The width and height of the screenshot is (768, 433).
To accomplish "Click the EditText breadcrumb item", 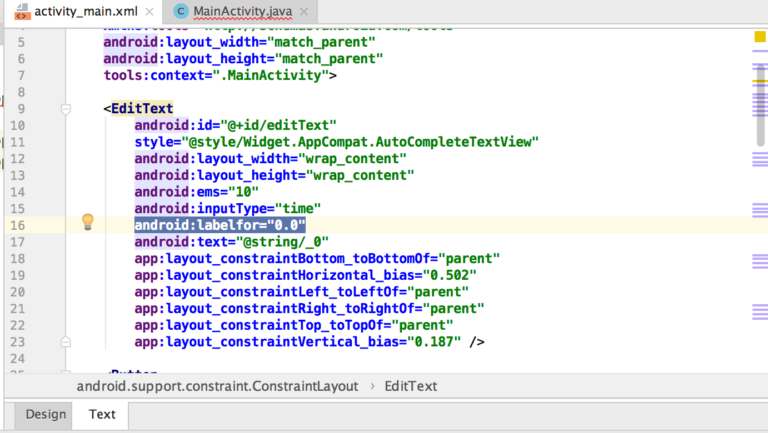I will (x=410, y=386).
